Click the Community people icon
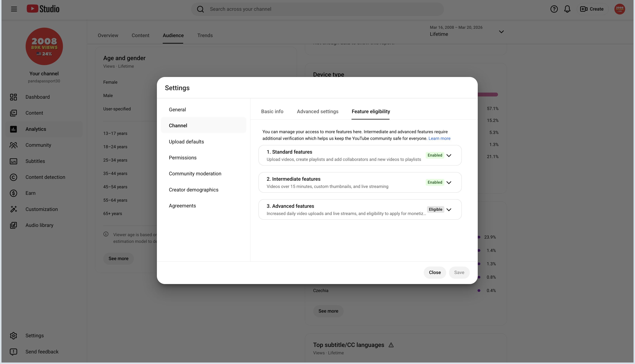635x364 pixels. [14, 145]
